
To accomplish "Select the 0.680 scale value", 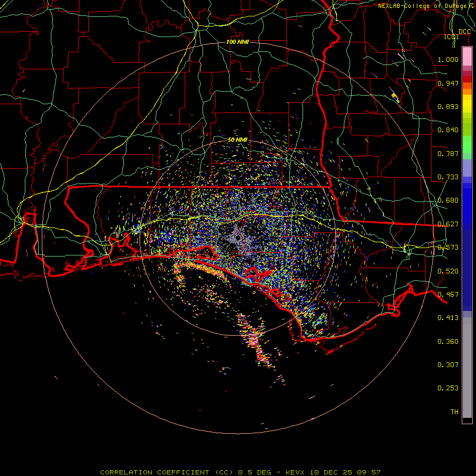I will (448, 200).
